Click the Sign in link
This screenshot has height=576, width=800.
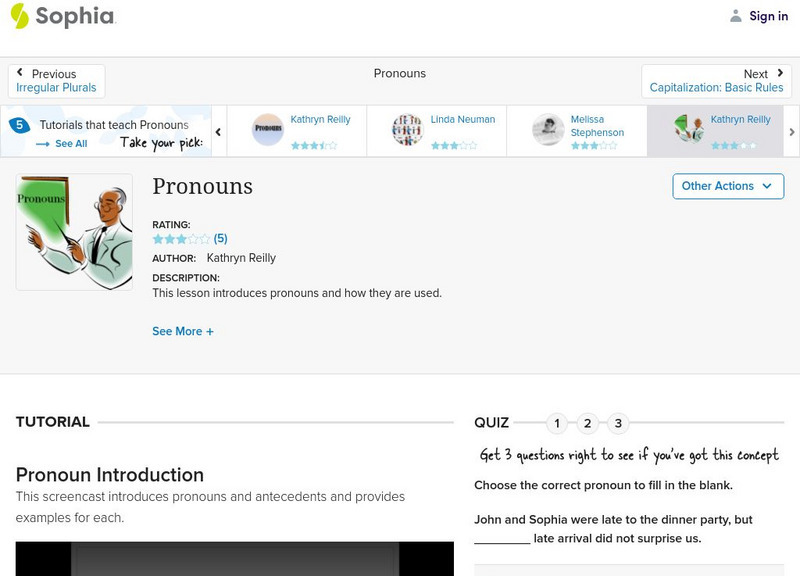click(x=768, y=16)
